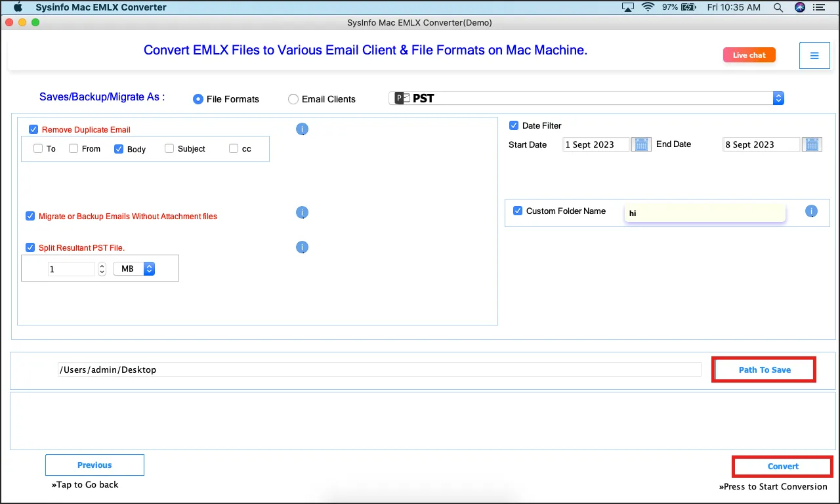The height and width of the screenshot is (504, 840).
Task: Enable the To duplicate filter
Action: 38,148
